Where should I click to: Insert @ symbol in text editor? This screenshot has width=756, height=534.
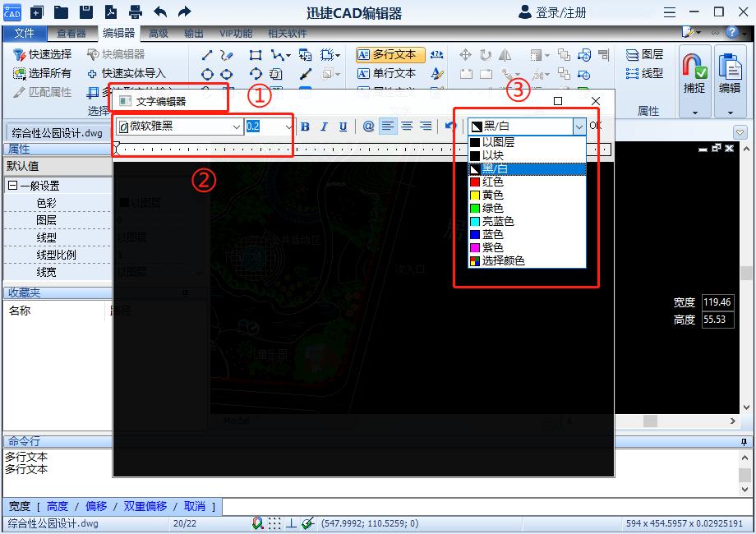click(x=368, y=127)
